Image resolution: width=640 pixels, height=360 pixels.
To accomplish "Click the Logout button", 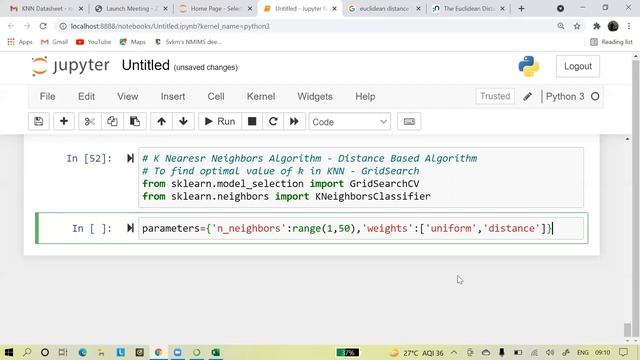I will tap(578, 67).
